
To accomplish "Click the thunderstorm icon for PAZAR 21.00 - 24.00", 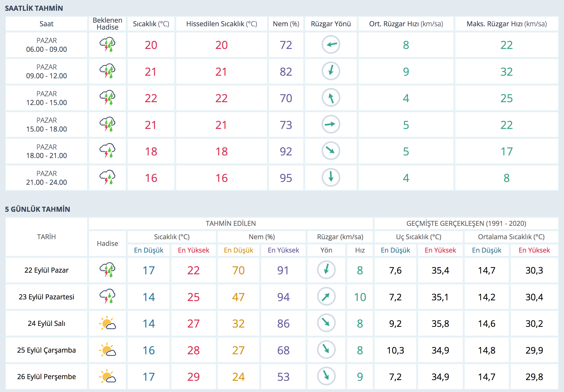I will coord(107,177).
